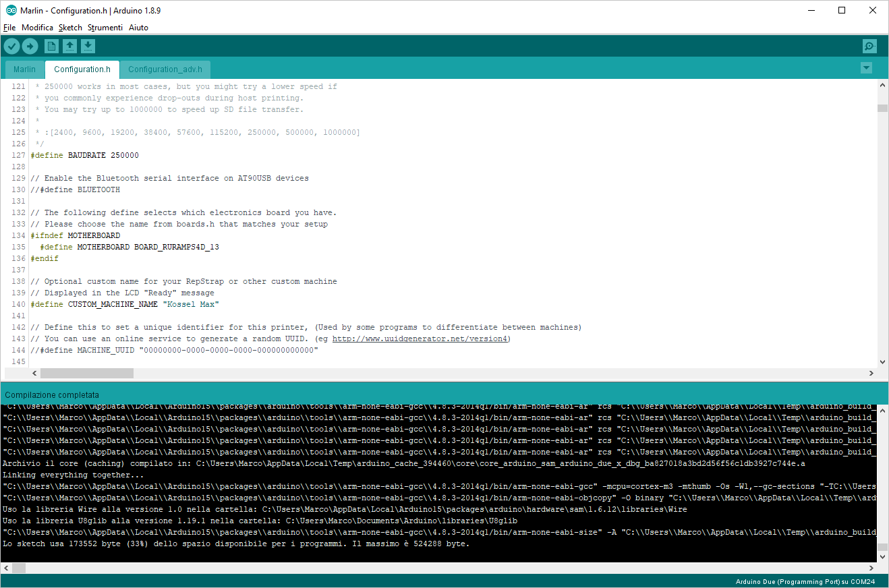
Task: Close the Arduino window
Action: coord(873,10)
